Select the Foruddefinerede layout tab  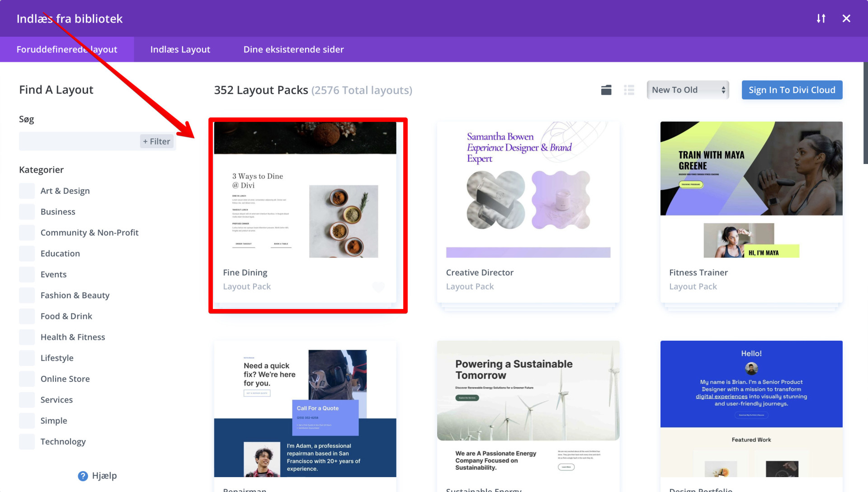click(x=67, y=49)
